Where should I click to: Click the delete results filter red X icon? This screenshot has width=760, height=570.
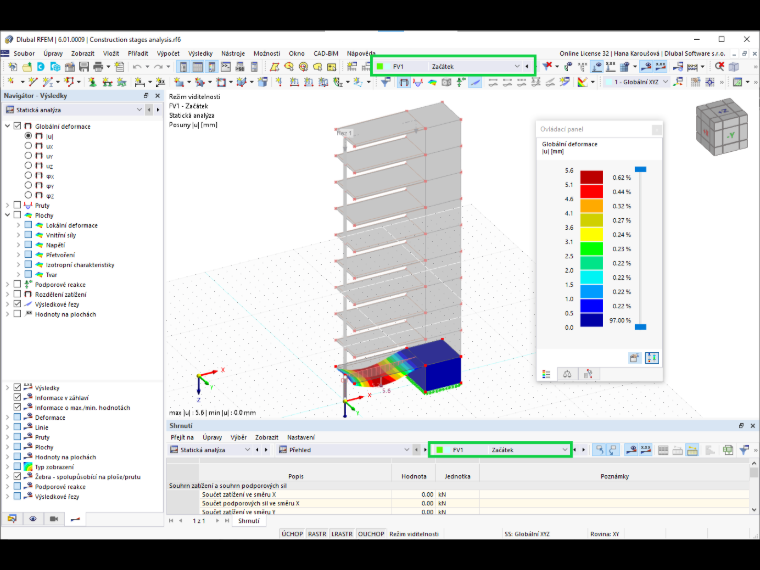[547, 66]
